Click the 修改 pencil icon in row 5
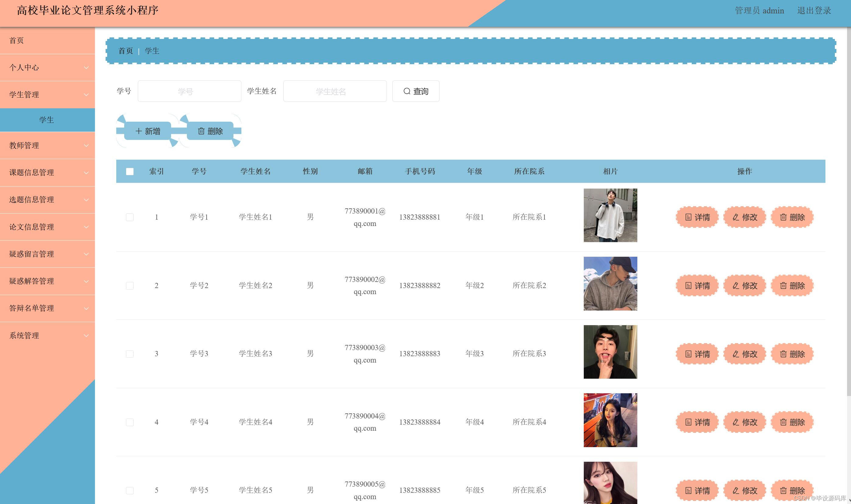The width and height of the screenshot is (851, 504). [x=736, y=490]
